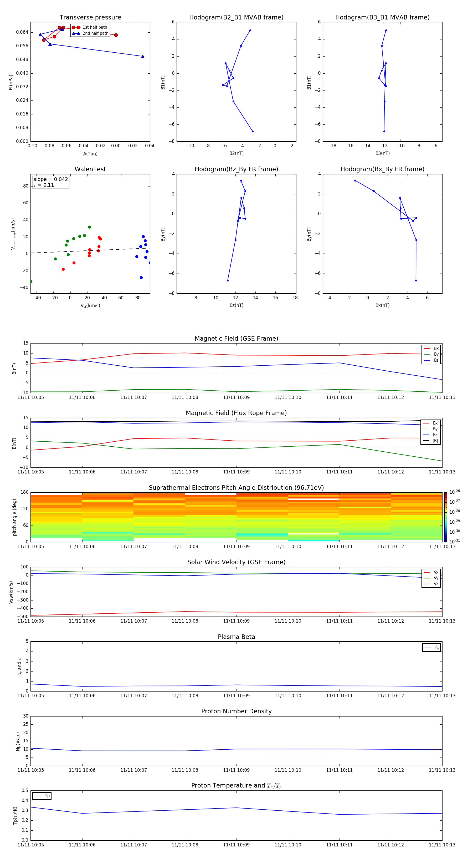The width and height of the screenshot is (473, 868).
Task: Click the 'Solar Wind Velocity (GSE Frame)' title
Action: click(236, 562)
